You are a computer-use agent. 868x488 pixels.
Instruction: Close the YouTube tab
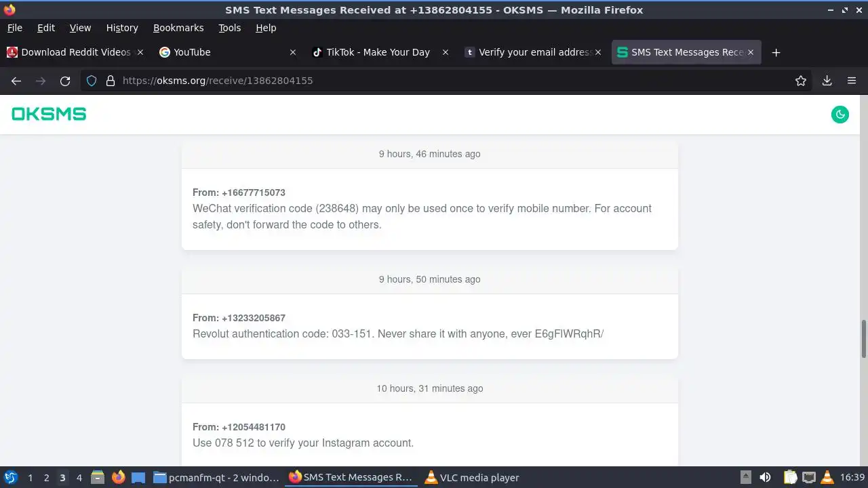pyautogui.click(x=293, y=52)
